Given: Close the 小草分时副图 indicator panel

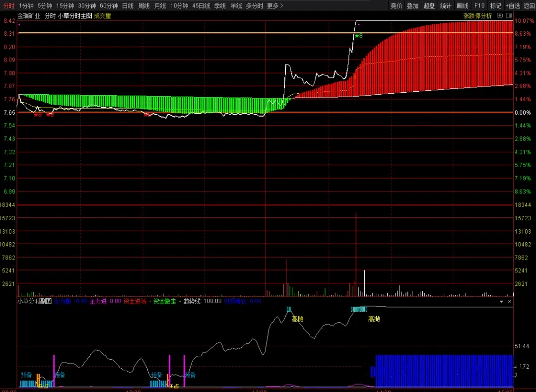Looking at the screenshot, I should pyautogui.click(x=509, y=301).
